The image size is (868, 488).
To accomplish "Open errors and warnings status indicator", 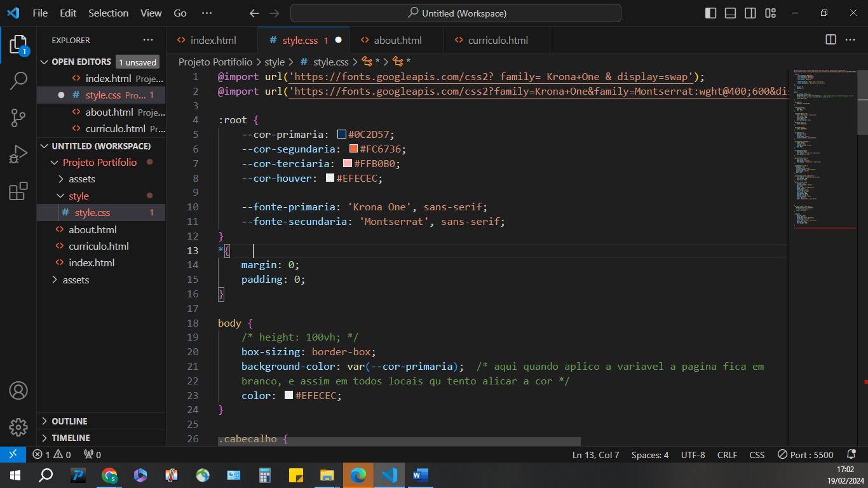I will click(52, 454).
